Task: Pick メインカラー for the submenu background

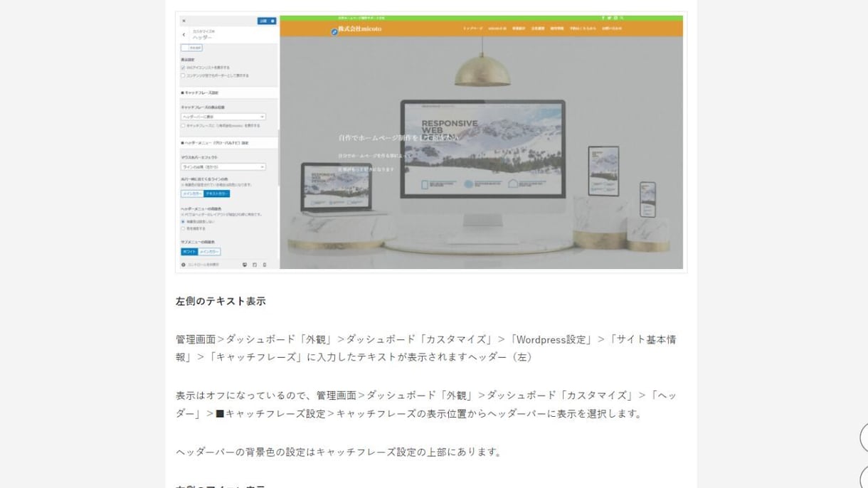Action: (210, 252)
